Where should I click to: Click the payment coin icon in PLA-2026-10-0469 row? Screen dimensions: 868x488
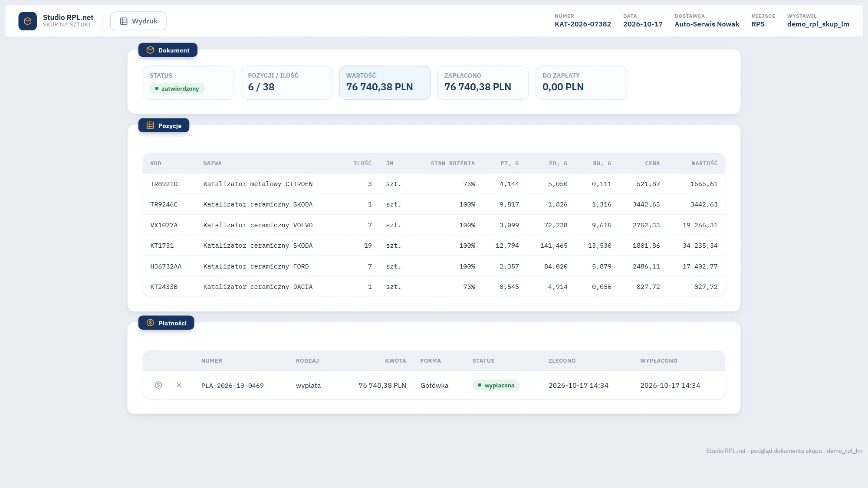click(158, 385)
